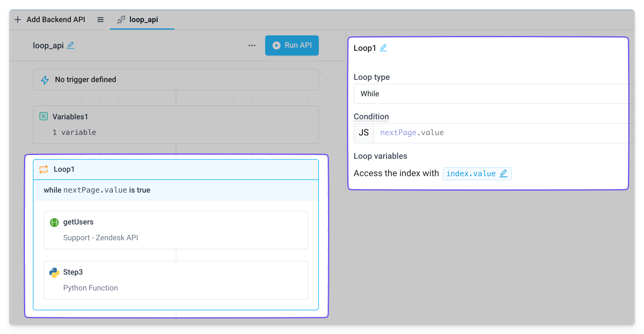The height and width of the screenshot is (334, 644).
Task: Click the plus icon to add backend API
Action: (18, 20)
